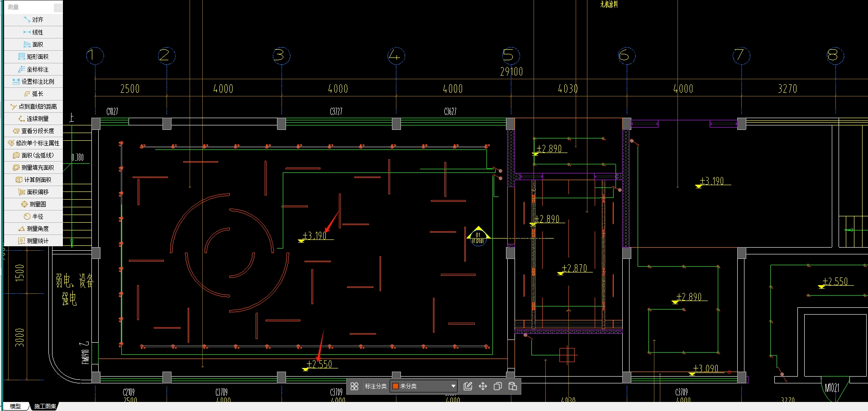This screenshot has height=411, width=868.
Task: Select the vertical dimension text 1500
Action: [19, 273]
